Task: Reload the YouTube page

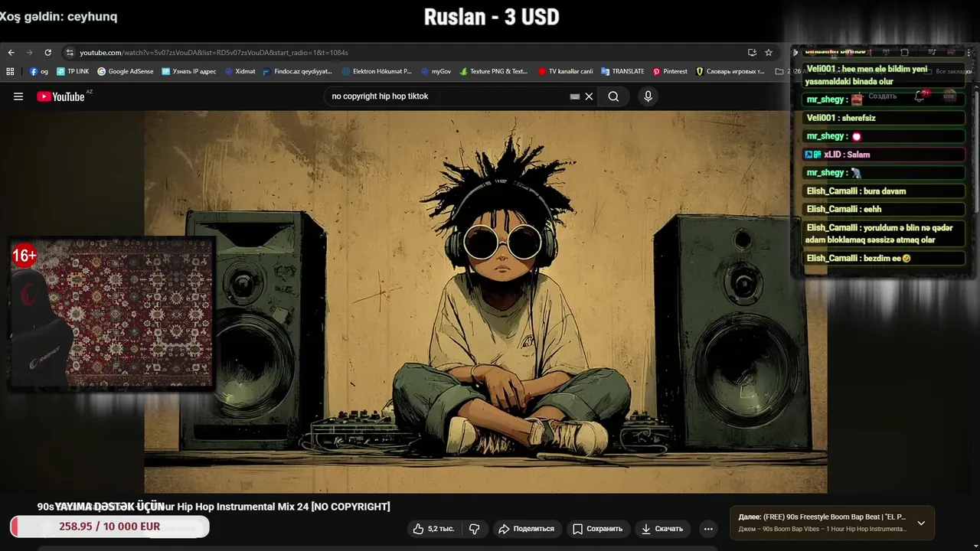Action: (47, 53)
